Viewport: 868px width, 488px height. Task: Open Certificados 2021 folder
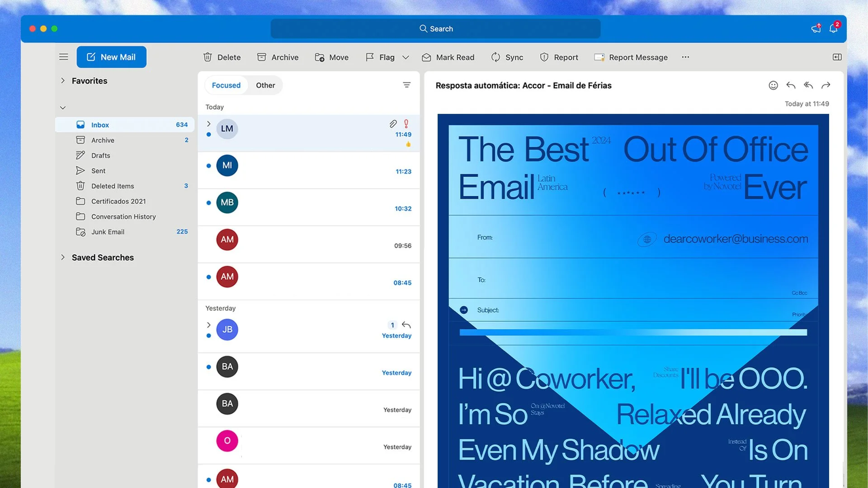tap(125, 201)
